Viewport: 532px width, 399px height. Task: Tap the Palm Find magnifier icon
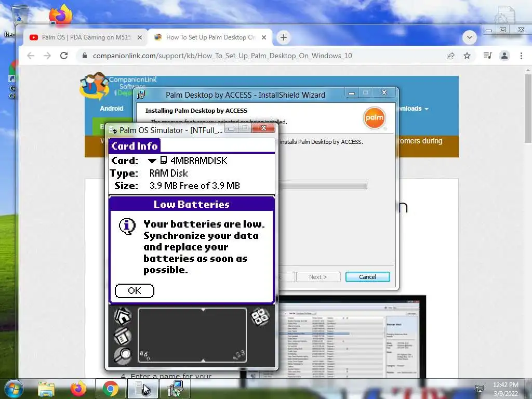click(122, 355)
